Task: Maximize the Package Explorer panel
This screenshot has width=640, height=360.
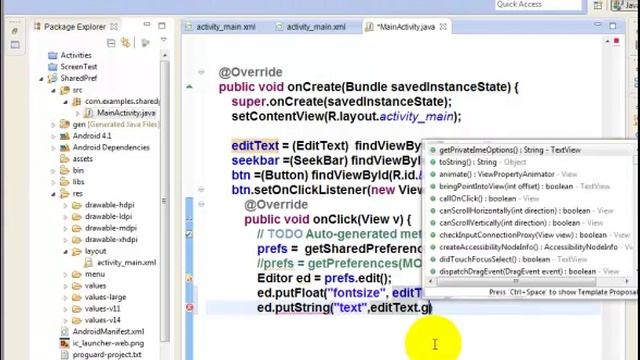Action: coord(162,26)
